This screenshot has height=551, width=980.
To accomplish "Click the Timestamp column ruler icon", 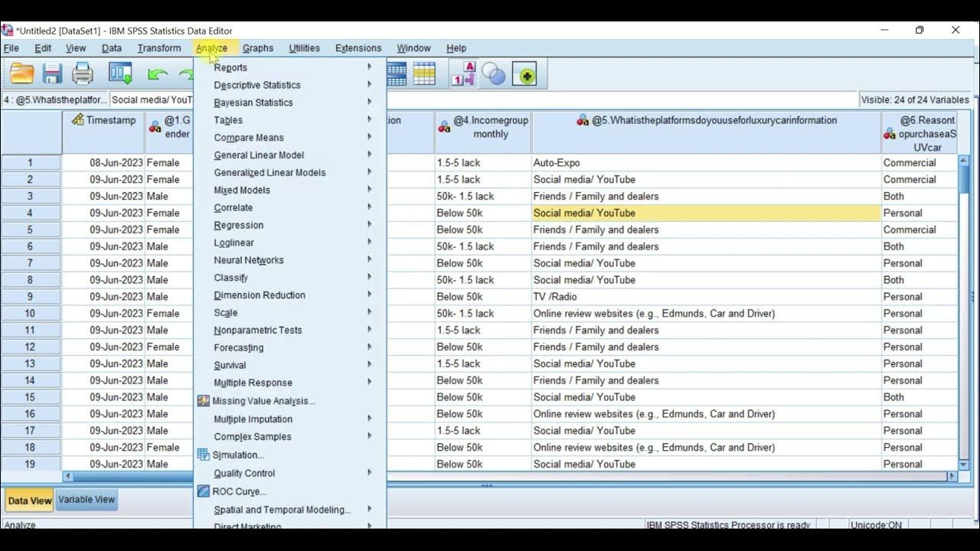I will coord(77,120).
